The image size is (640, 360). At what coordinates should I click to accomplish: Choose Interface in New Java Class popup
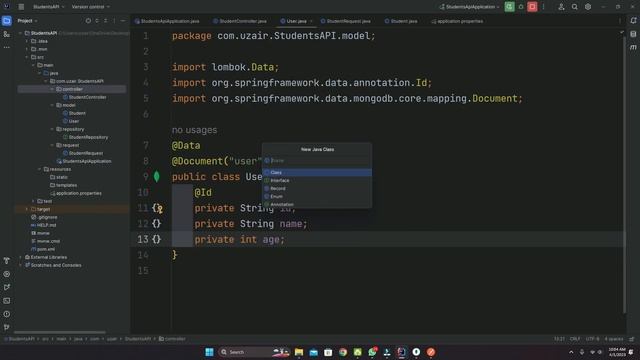317,180
